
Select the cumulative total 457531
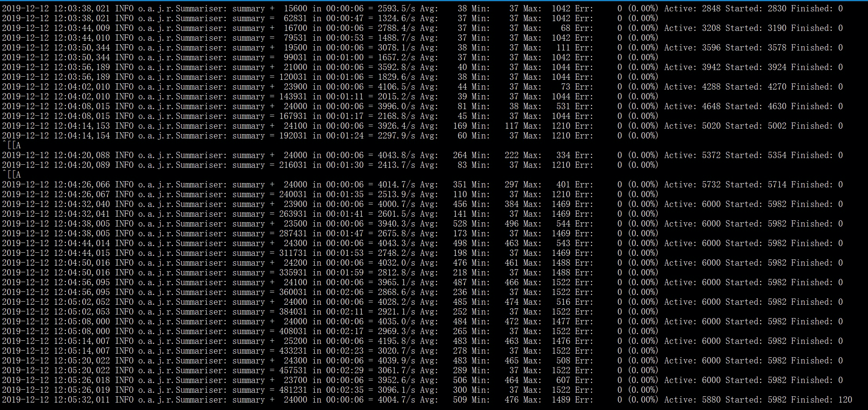click(293, 370)
